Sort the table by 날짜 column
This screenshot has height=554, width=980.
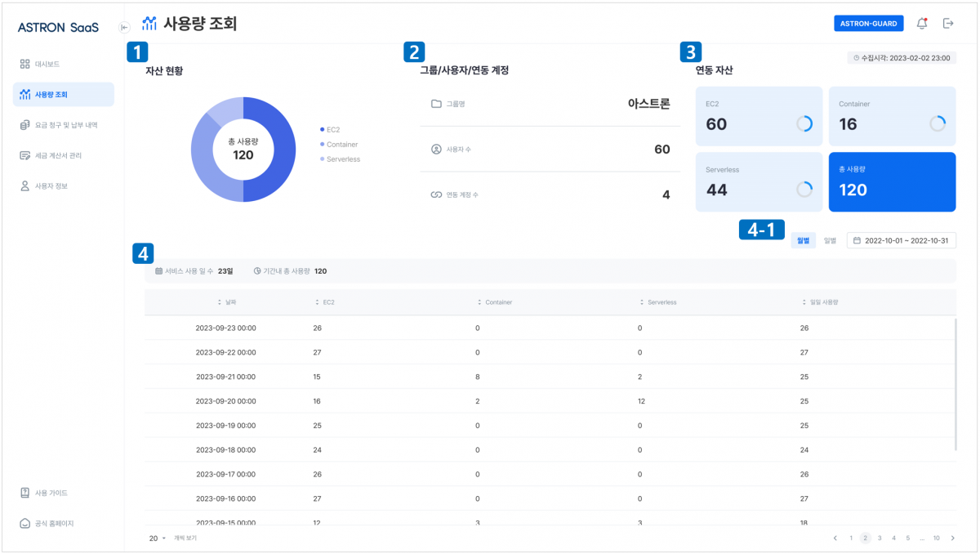tap(226, 302)
